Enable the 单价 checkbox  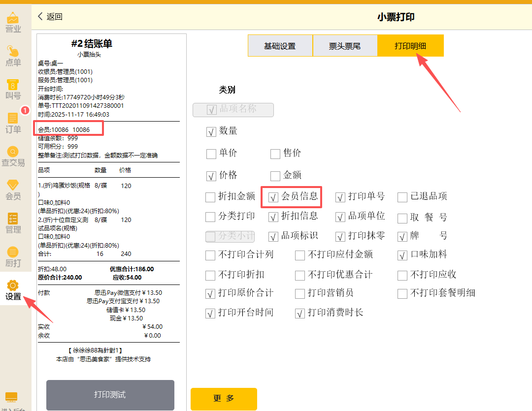pyautogui.click(x=211, y=154)
